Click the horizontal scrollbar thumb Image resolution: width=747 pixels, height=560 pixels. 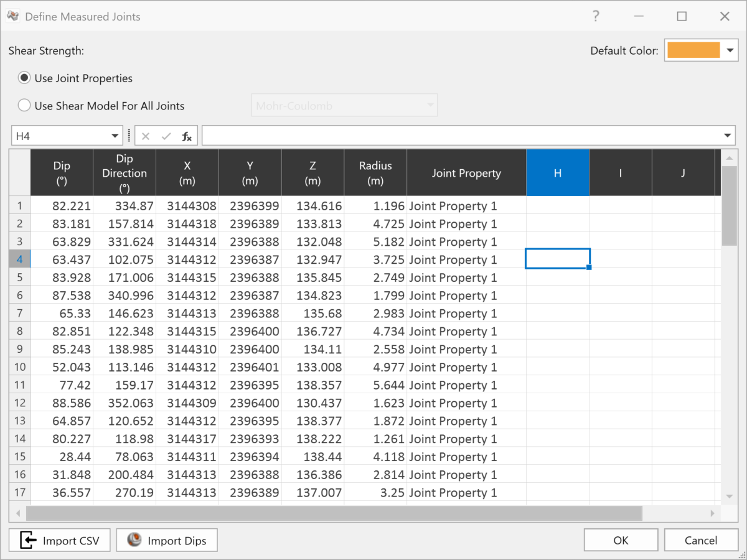click(334, 513)
